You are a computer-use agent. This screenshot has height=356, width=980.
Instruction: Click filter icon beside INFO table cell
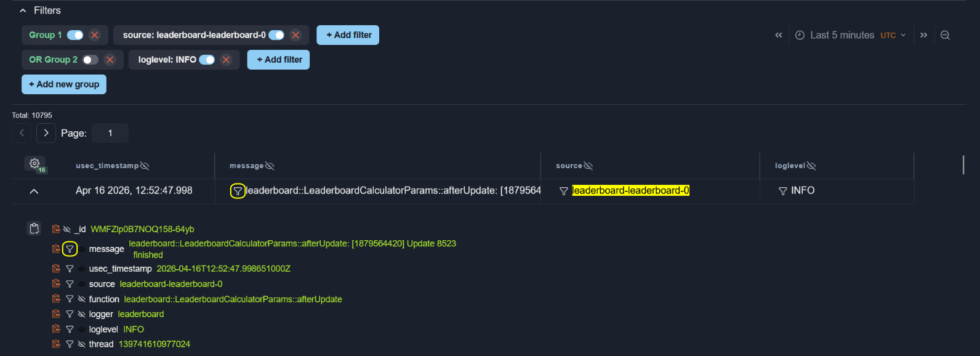(782, 191)
